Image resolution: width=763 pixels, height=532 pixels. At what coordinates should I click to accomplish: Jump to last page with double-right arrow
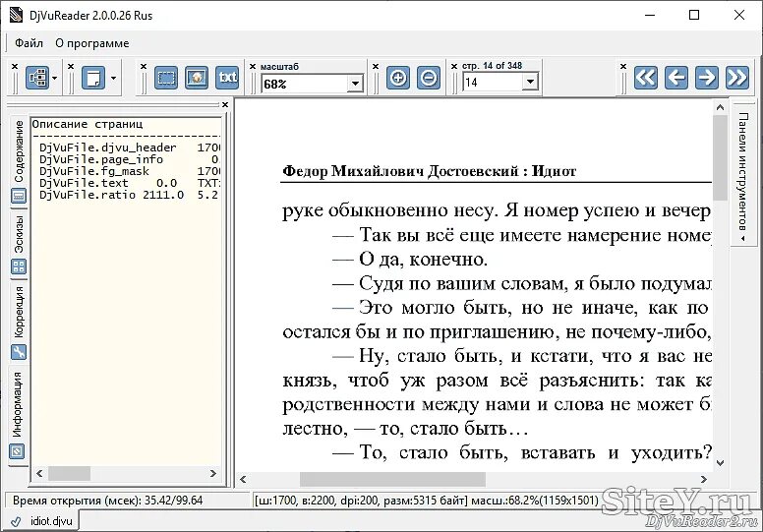pos(736,78)
